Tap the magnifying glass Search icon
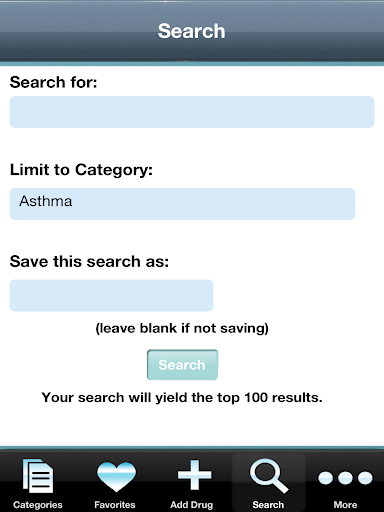Image resolution: width=384 pixels, height=512 pixels. pyautogui.click(x=269, y=476)
